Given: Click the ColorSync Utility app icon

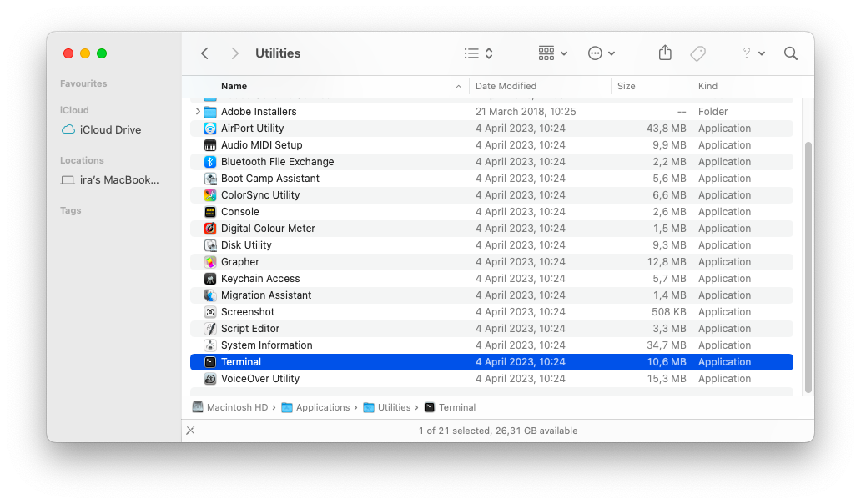Looking at the screenshot, I should 209,194.
